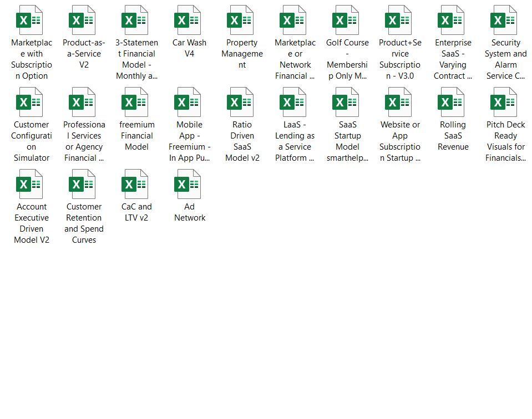Select the Marketplace with Subscription Option file
This screenshot has height=419, width=532.
click(x=31, y=21)
